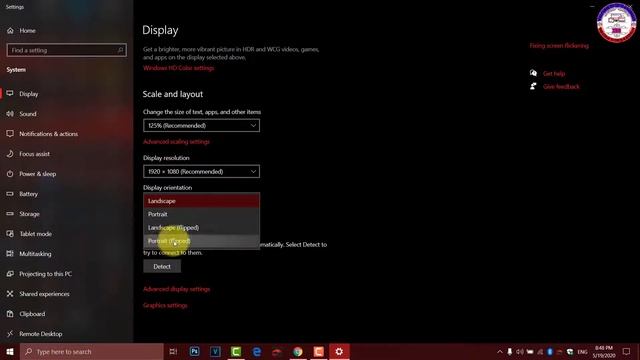
Task: Click the search magnifier in Find a setting
Action: pos(120,50)
